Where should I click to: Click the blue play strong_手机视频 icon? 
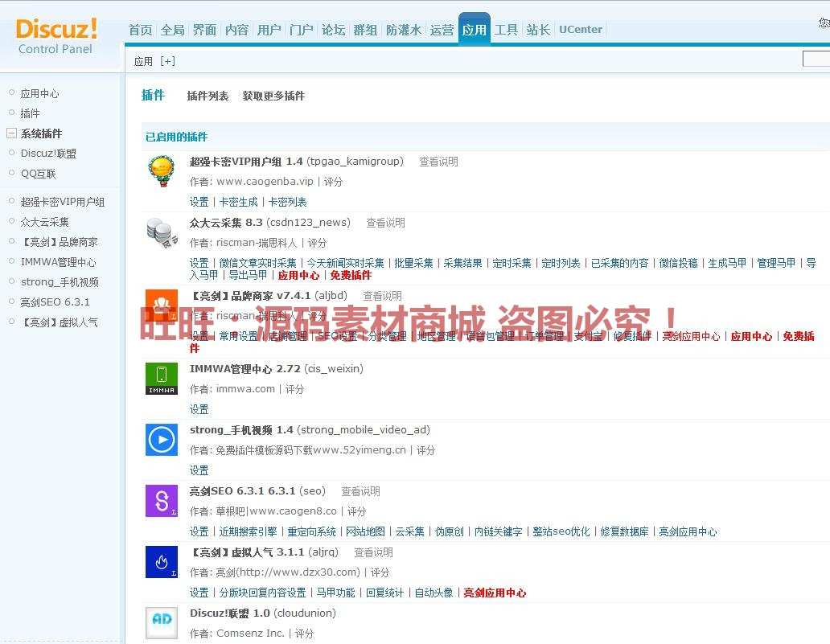[x=162, y=440]
